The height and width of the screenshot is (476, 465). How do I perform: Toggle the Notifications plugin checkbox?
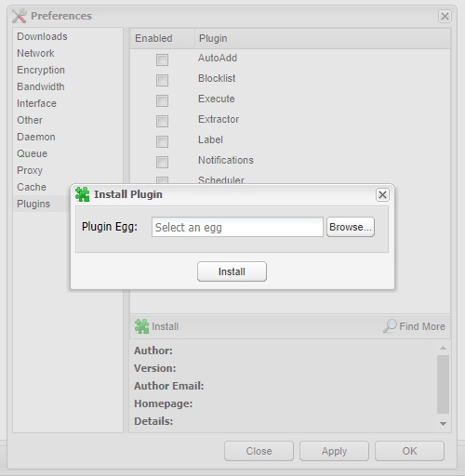pyautogui.click(x=162, y=162)
